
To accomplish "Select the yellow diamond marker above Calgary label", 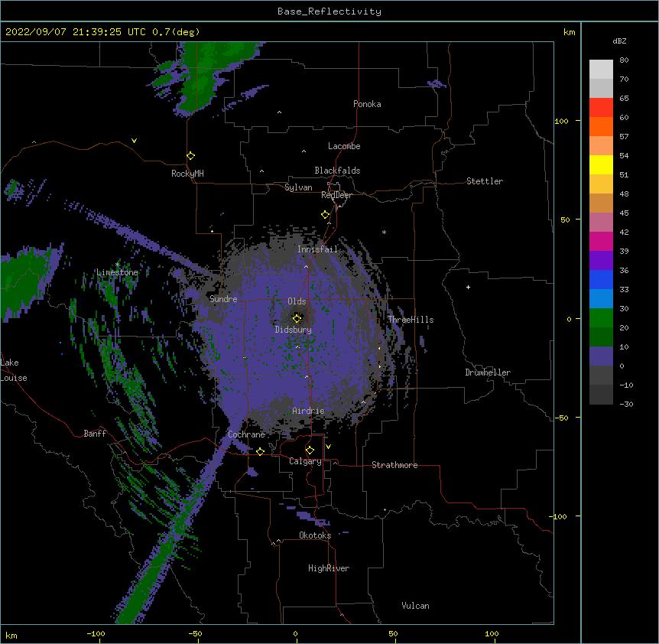I will pyautogui.click(x=310, y=450).
